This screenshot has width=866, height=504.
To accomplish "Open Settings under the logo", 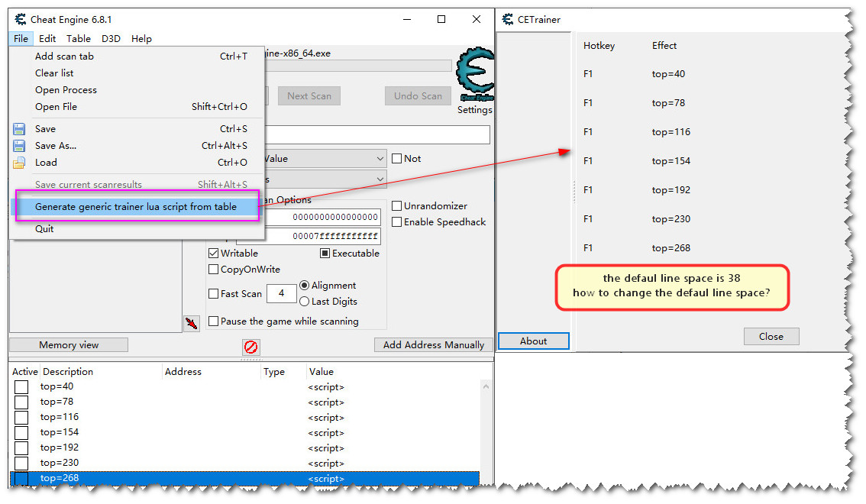I will [474, 110].
